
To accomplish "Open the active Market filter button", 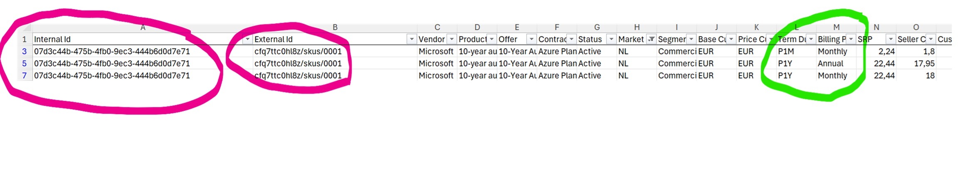I will (651, 39).
